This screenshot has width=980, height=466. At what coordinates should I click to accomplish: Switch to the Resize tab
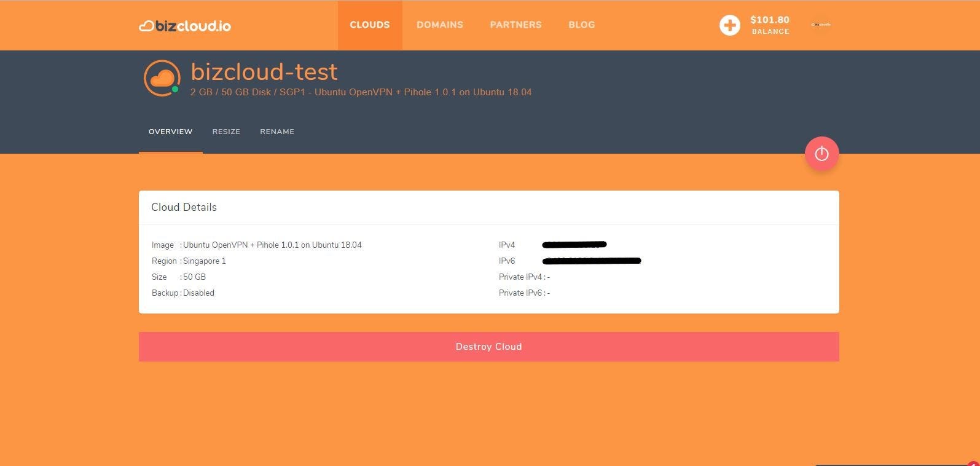click(x=226, y=132)
